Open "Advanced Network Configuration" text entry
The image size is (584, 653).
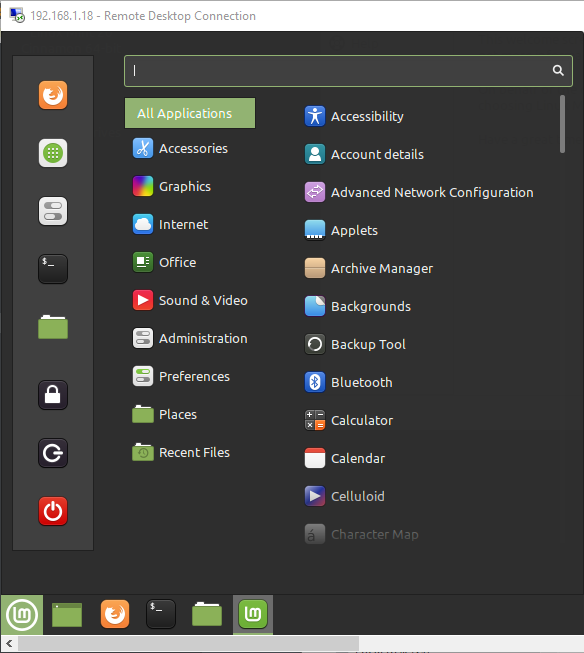[x=432, y=193]
